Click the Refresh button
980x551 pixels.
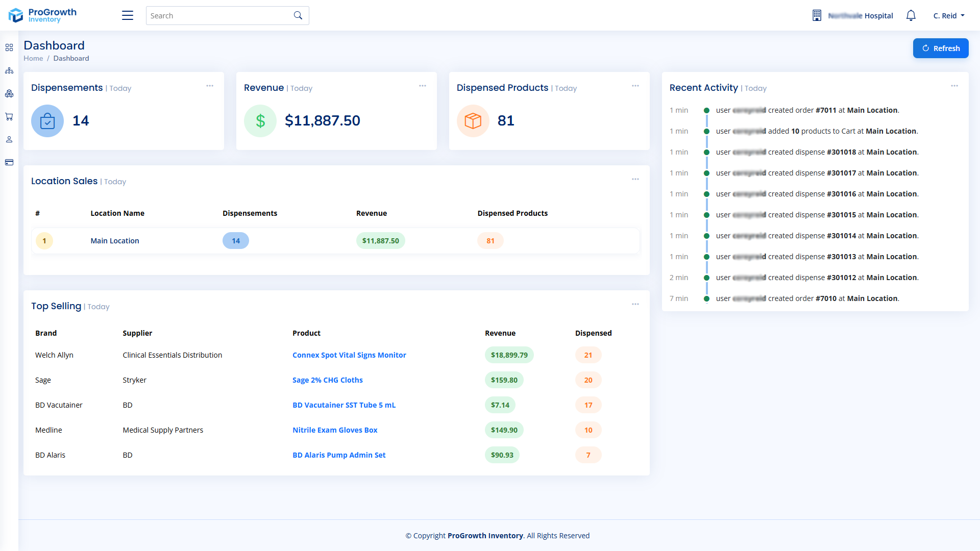coord(941,48)
